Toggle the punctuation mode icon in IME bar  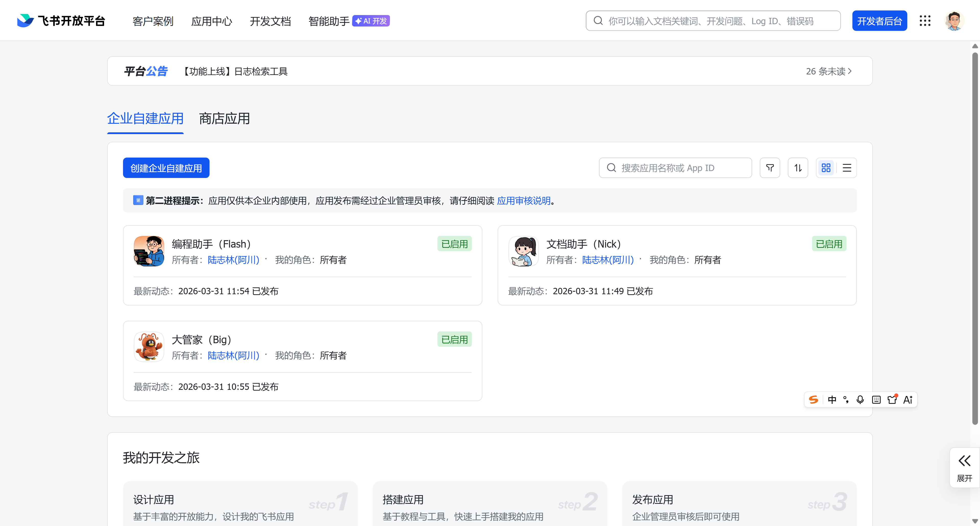(846, 400)
